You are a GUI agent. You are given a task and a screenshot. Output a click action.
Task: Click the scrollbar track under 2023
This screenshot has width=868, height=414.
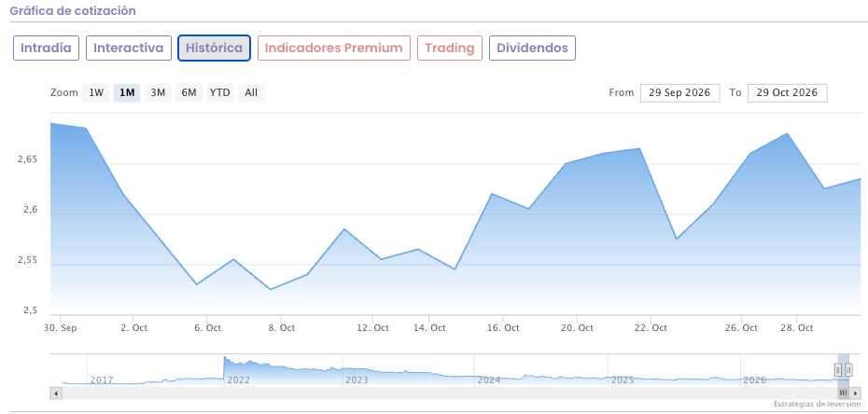357,393
